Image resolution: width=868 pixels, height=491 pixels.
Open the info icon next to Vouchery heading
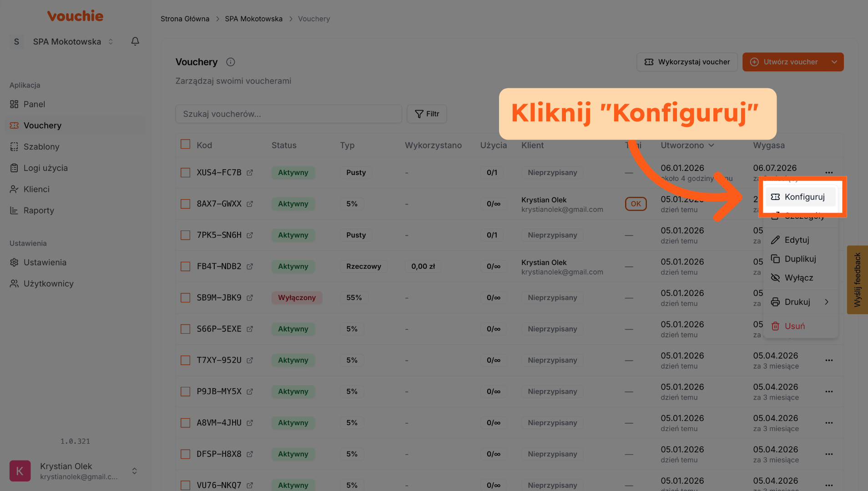231,62
